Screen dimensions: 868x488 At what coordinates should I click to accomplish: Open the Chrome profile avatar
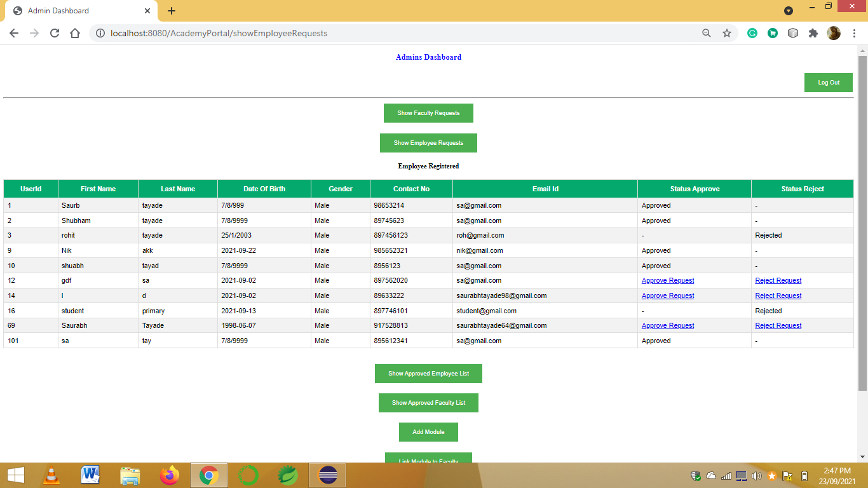tap(834, 33)
